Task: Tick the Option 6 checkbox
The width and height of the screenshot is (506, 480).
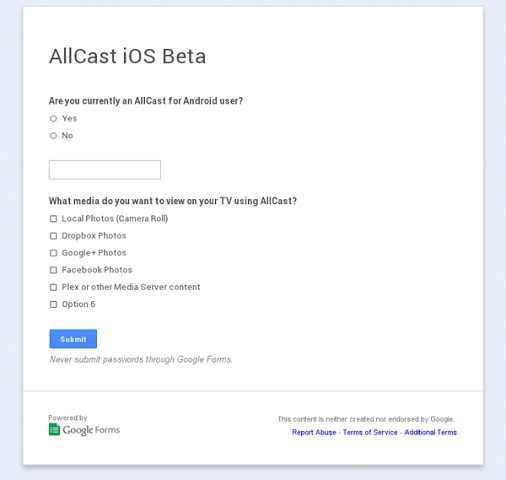Action: pyautogui.click(x=53, y=304)
